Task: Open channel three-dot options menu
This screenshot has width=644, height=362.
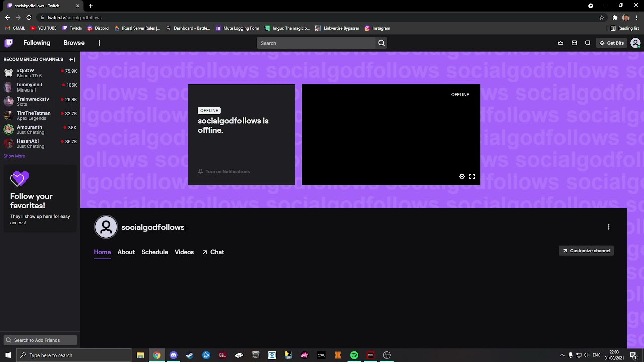Action: (x=609, y=227)
